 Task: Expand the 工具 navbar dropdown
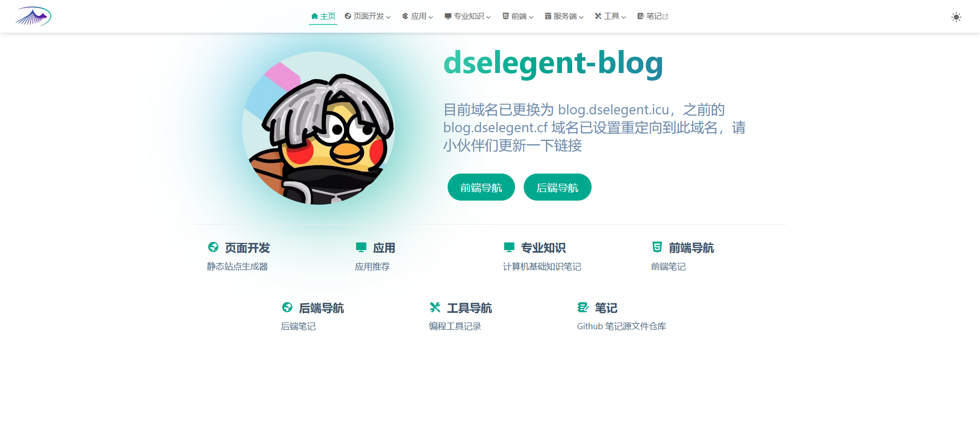(x=610, y=16)
